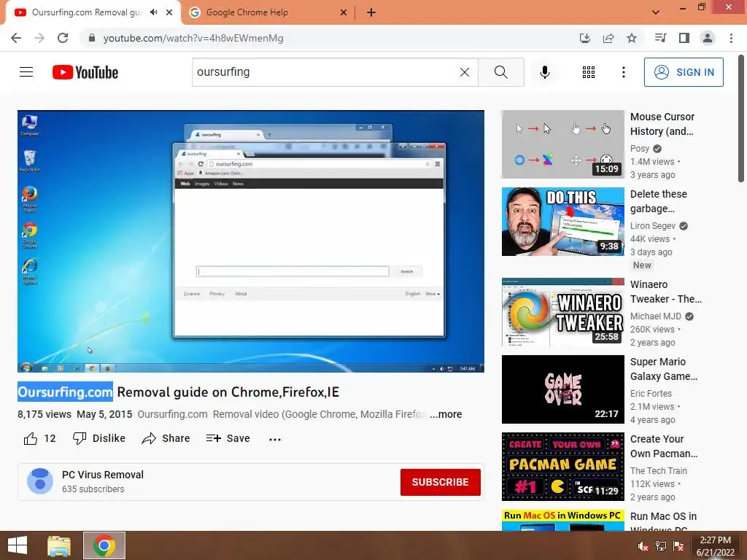This screenshot has width=747, height=560.
Task: Open the Winaero Tweaker video thumbnail
Action: pos(562,312)
